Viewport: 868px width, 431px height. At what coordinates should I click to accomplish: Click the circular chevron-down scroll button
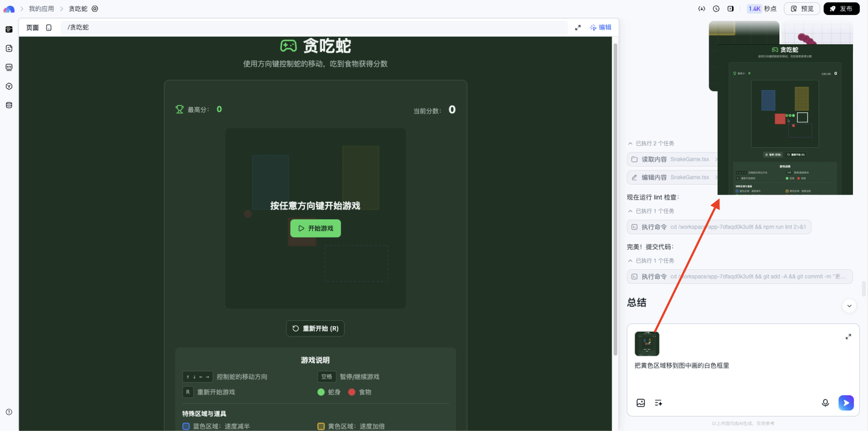849,306
